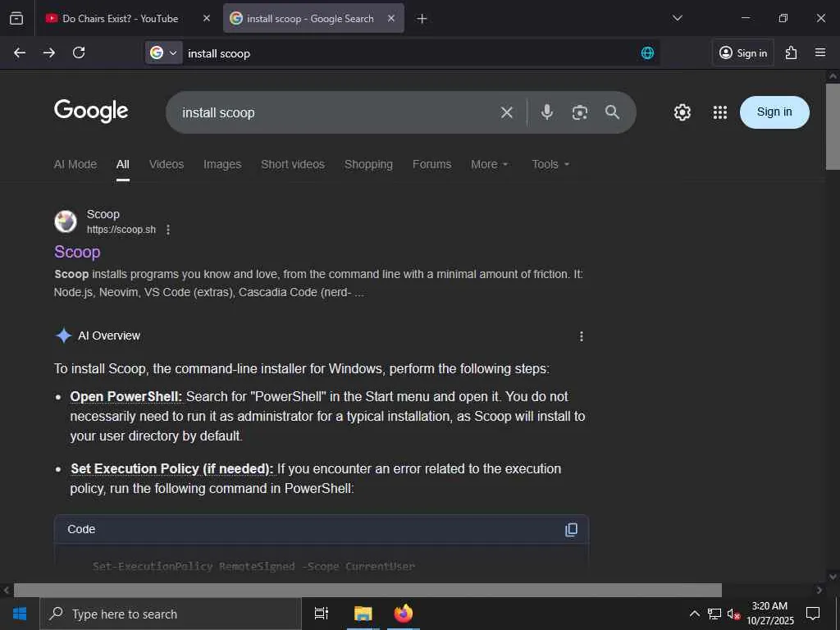Close the install scoop Google Search tab
Image resolution: width=840 pixels, height=630 pixels.
pos(391,18)
